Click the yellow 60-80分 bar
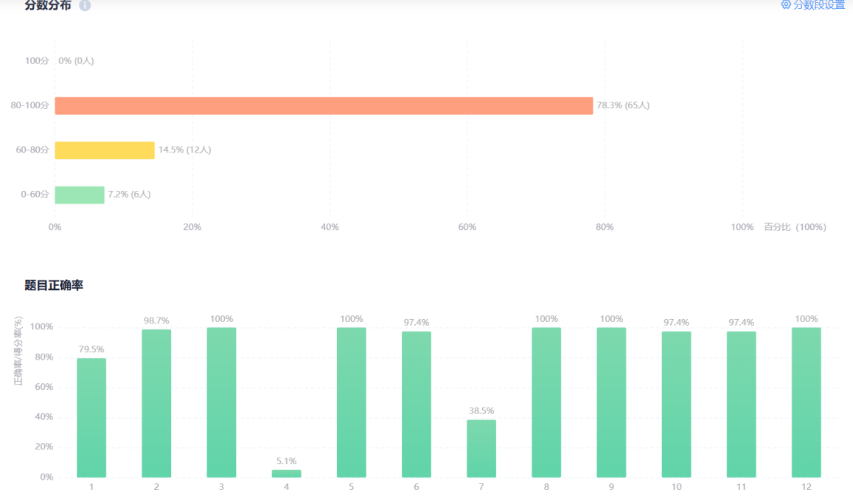Screen dimensions: 853x504 pos(105,150)
